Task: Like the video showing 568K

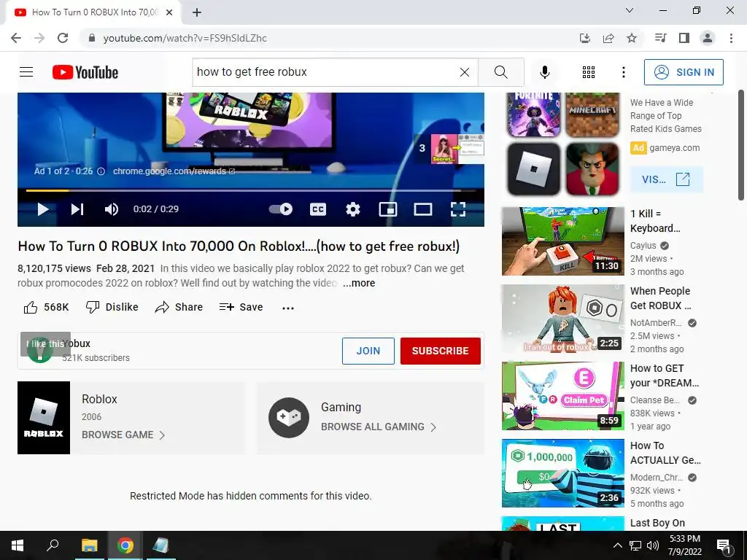Action: click(46, 307)
